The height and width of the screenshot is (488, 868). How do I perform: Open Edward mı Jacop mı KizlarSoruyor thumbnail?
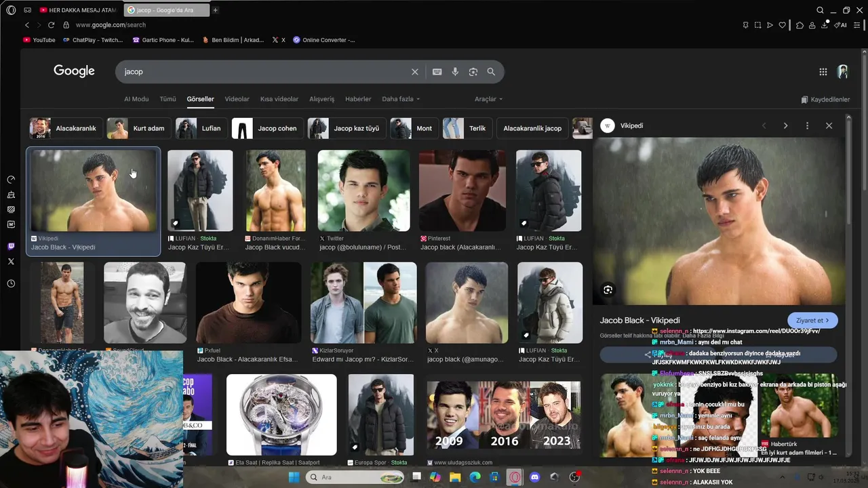click(363, 303)
